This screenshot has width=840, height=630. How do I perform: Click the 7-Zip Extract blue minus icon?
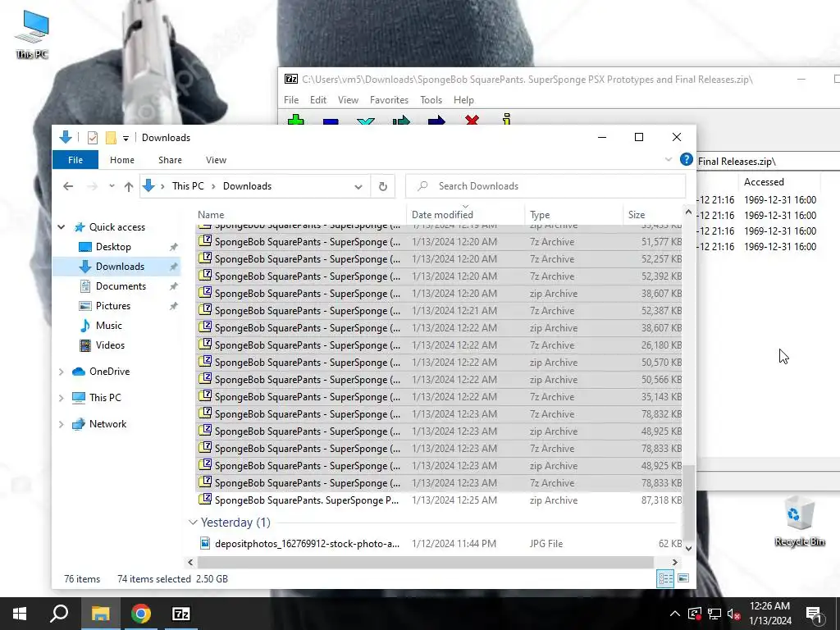(x=331, y=121)
